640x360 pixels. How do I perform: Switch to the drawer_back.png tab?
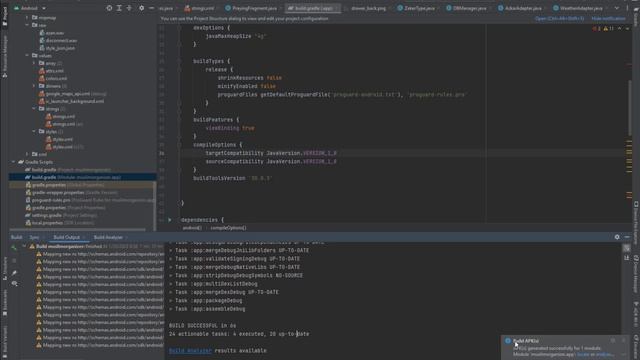[368, 8]
